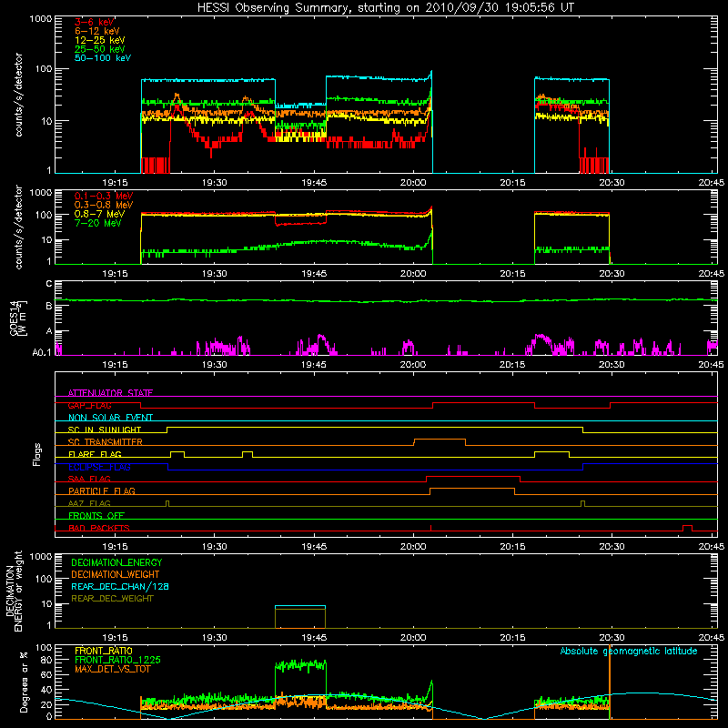
Task: Pick the green FRONT_RATIO_1225 legend label
Action: point(118,660)
